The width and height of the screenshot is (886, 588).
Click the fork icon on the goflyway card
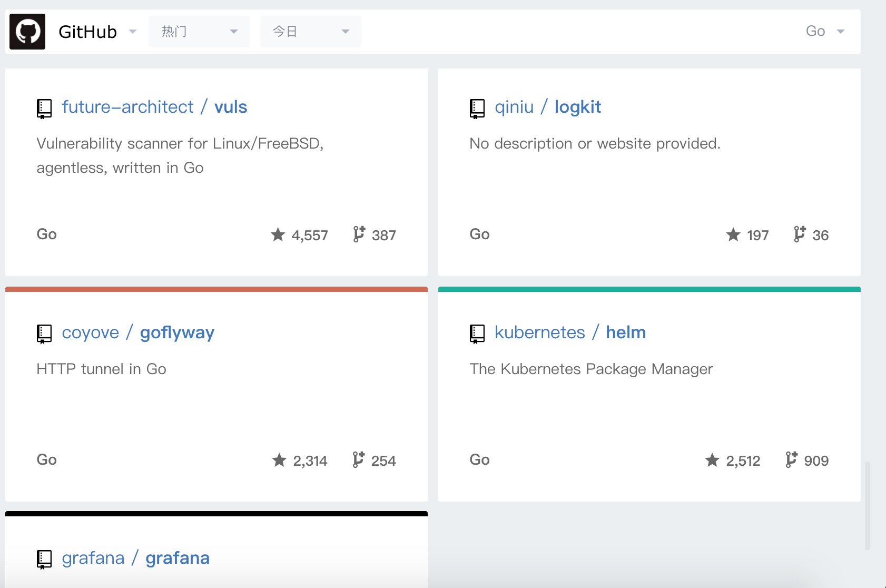358,459
